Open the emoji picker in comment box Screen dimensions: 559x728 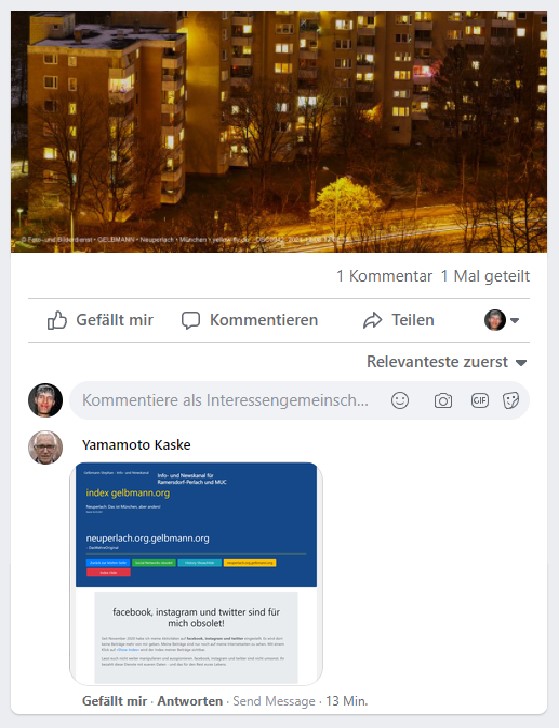point(400,400)
